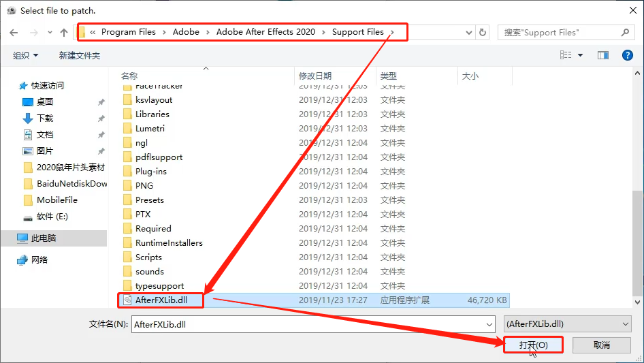Click 新建文件夹 button

pos(79,55)
